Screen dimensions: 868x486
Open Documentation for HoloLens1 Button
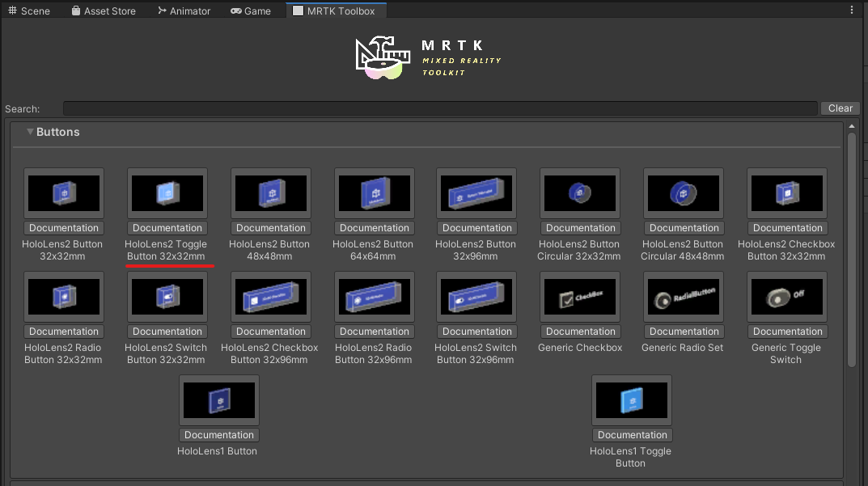coord(219,435)
